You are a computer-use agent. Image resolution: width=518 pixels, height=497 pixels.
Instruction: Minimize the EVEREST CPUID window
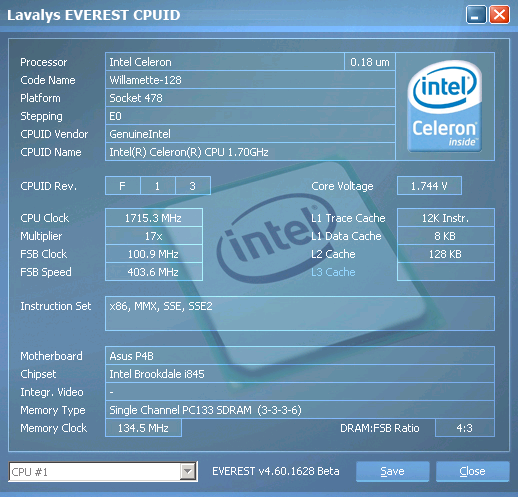point(476,15)
